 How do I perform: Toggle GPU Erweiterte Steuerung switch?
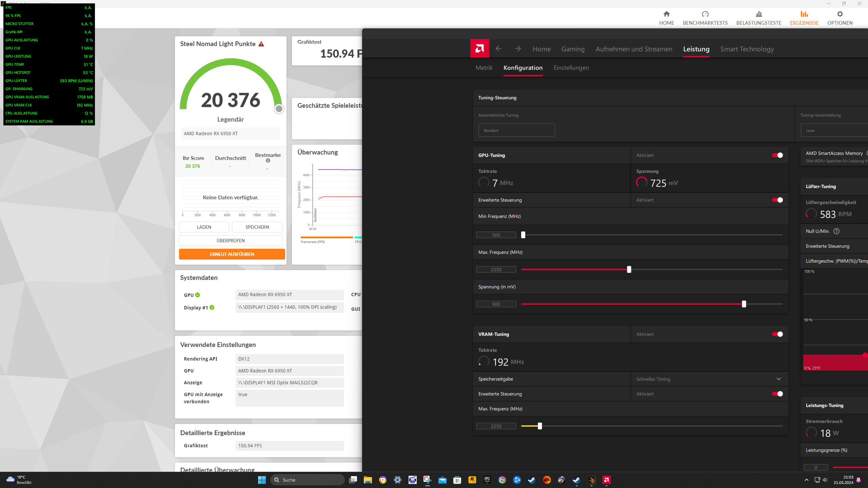click(x=777, y=200)
